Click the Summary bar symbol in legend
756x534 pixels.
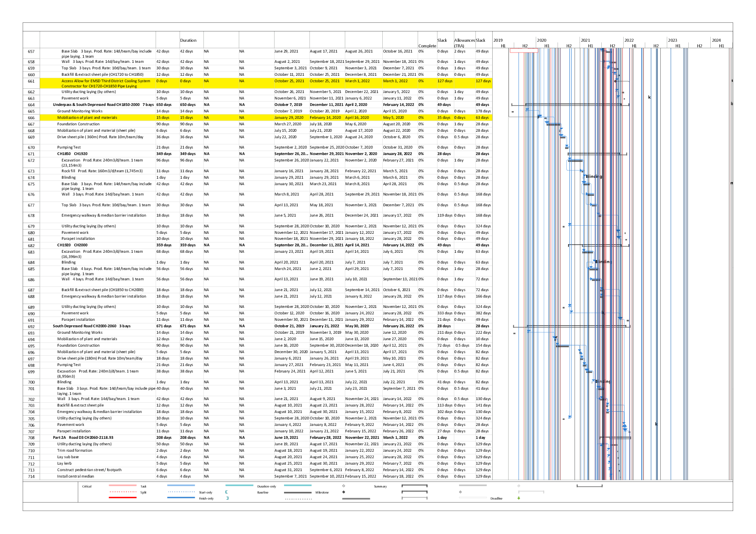point(414,486)
